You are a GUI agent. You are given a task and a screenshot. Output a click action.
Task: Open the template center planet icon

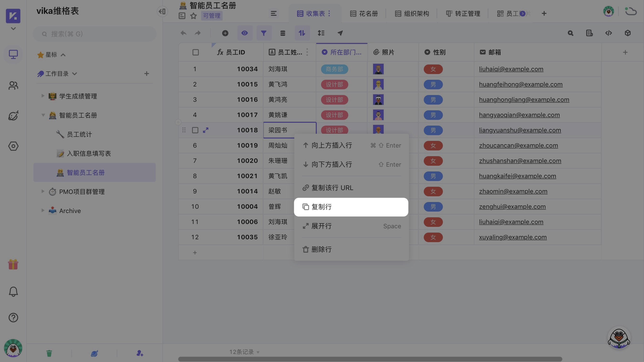(x=13, y=116)
